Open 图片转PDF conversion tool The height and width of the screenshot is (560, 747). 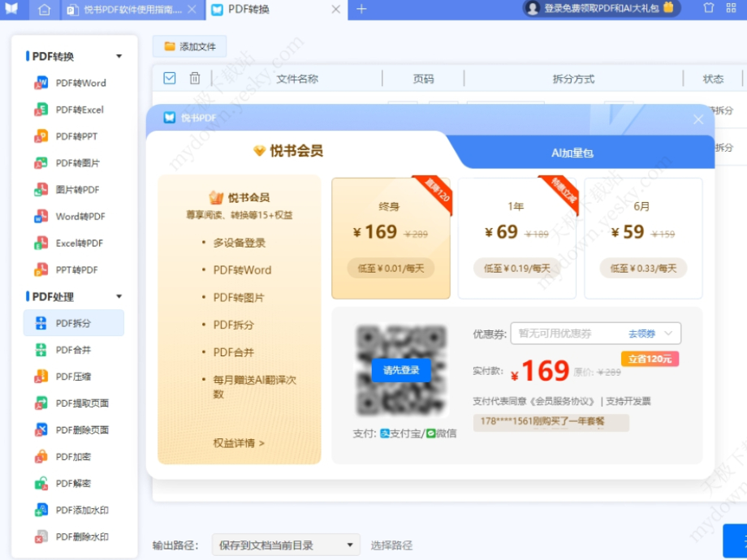click(67, 190)
